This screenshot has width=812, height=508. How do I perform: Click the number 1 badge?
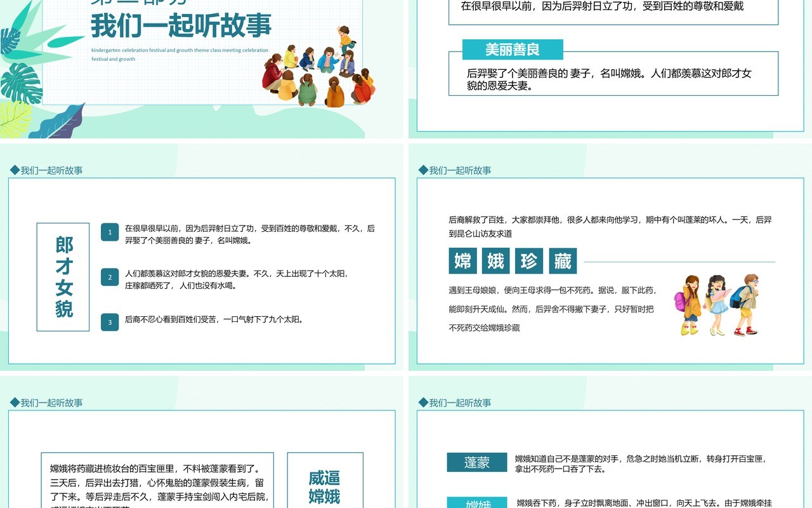[x=110, y=232]
